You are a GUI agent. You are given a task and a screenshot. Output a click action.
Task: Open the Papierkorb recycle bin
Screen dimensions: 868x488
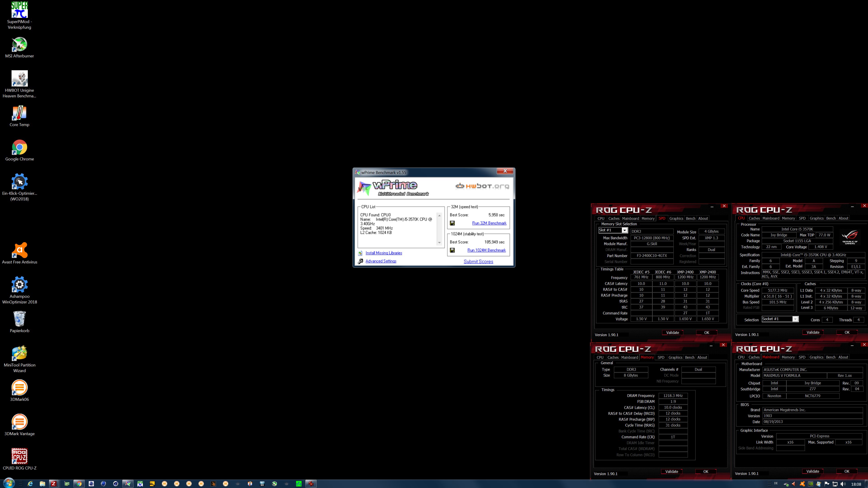(19, 322)
